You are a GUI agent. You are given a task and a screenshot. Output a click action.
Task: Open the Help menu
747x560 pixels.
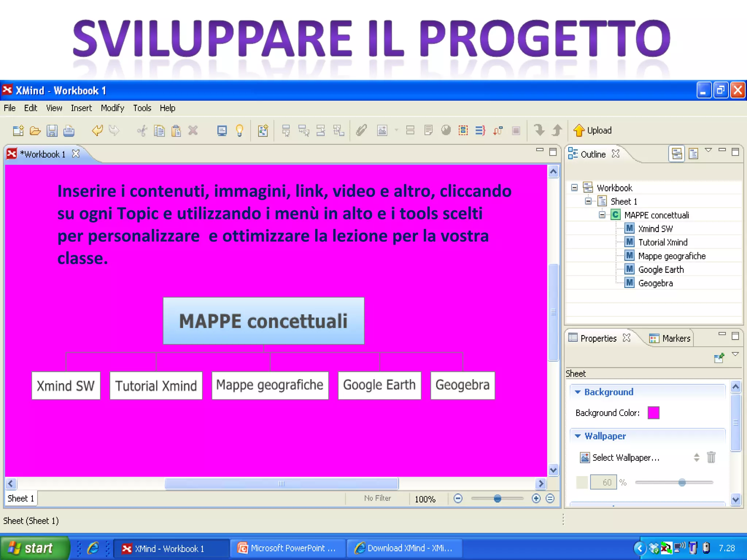click(167, 108)
